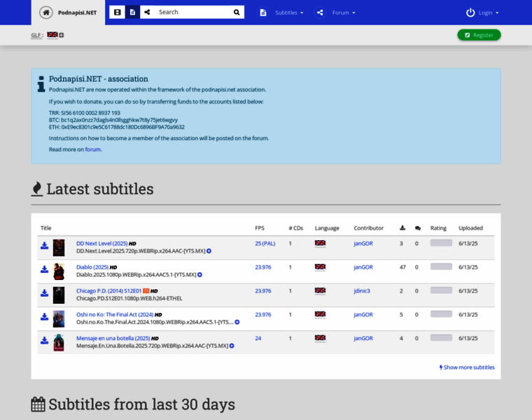Click 23.976 FPS in Diablo row

coord(263,267)
